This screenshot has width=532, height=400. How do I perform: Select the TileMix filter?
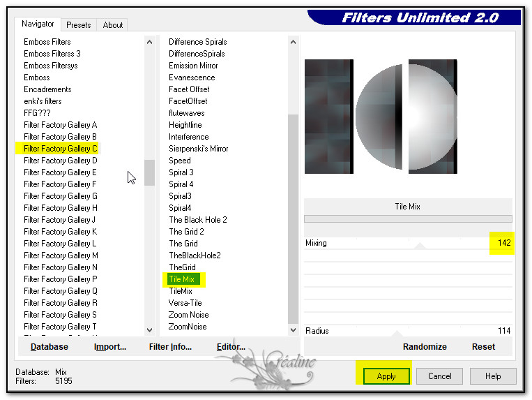click(x=181, y=291)
